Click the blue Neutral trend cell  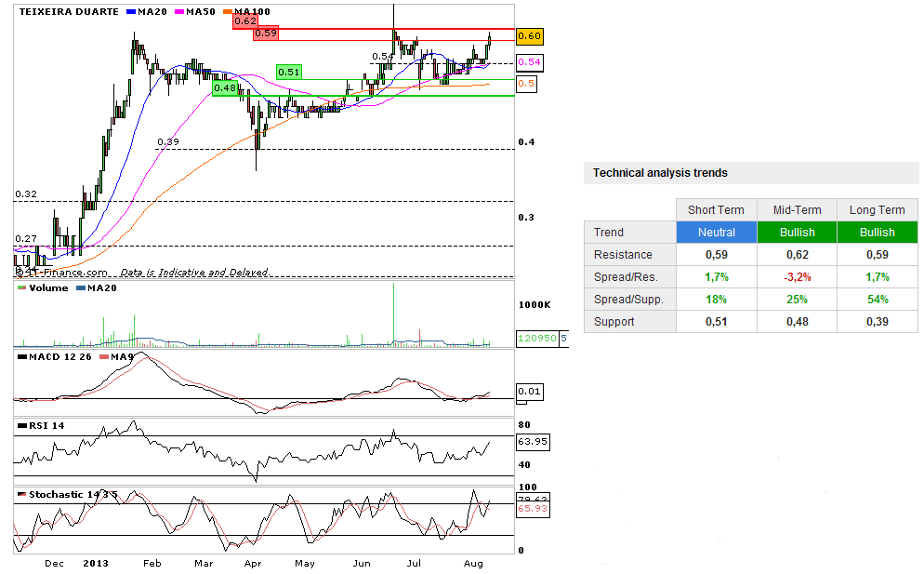pos(716,233)
